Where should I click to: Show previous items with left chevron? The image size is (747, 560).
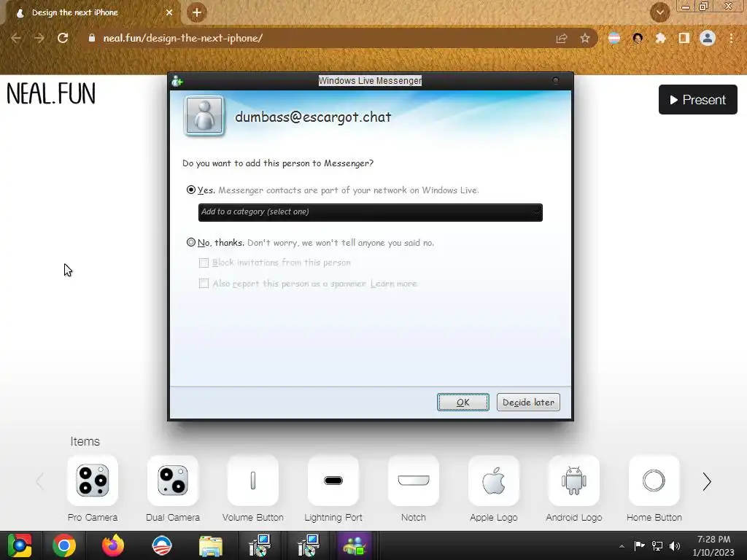pyautogui.click(x=40, y=481)
